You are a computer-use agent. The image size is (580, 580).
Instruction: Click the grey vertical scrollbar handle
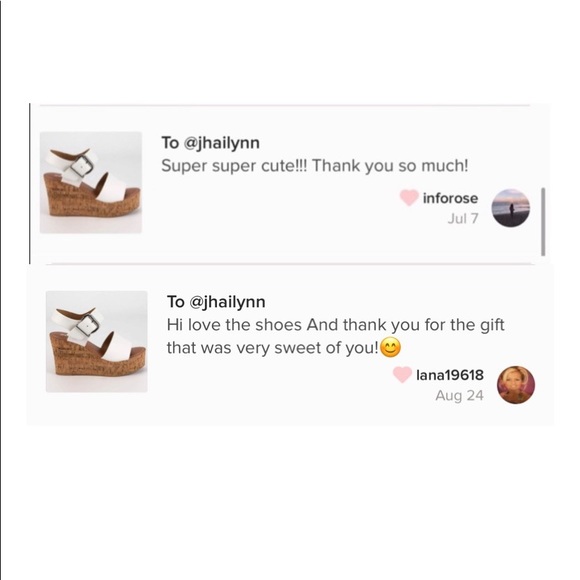coord(543,222)
